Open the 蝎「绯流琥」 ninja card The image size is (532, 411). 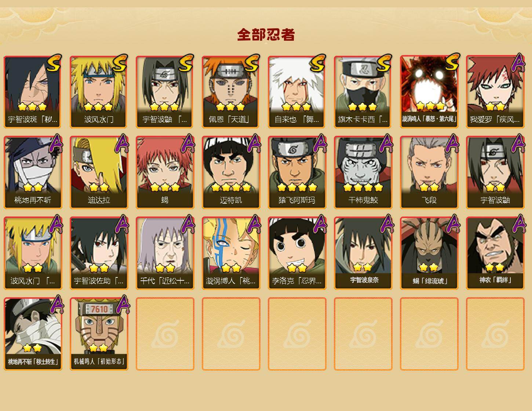[429, 253]
